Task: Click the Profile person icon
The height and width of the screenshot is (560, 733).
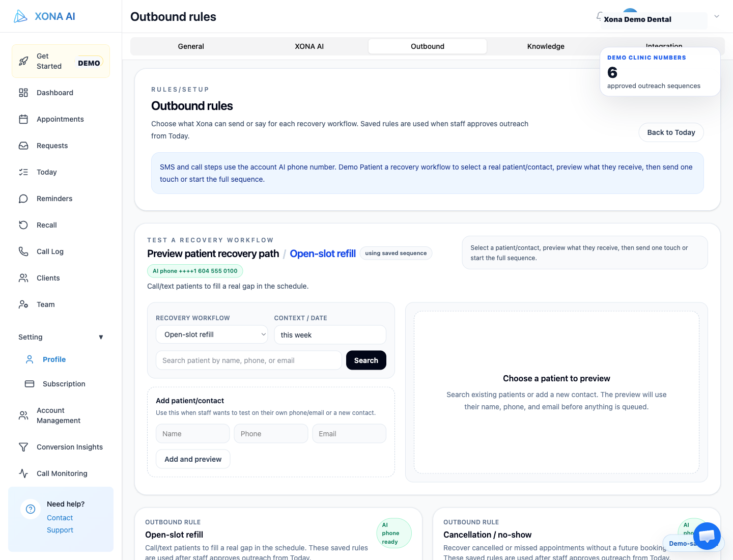Action: tap(30, 359)
